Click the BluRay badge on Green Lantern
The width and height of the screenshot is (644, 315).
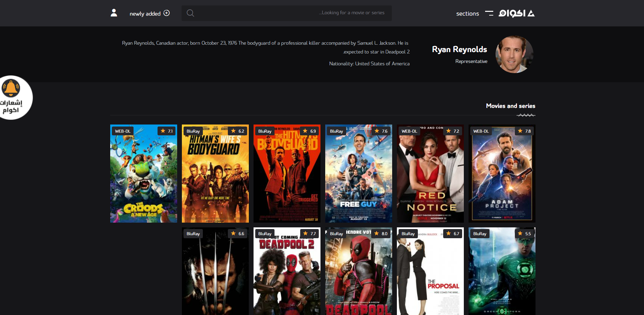coord(480,233)
